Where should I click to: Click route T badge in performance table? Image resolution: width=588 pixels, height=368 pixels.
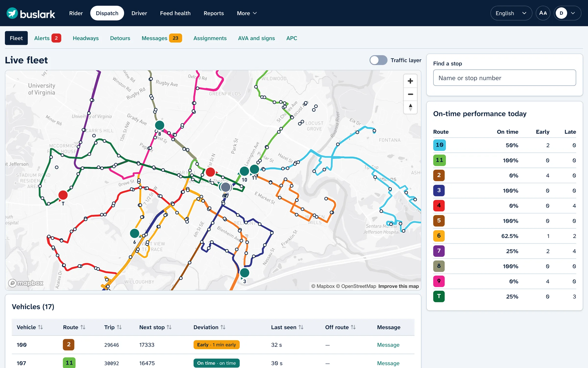click(x=439, y=296)
